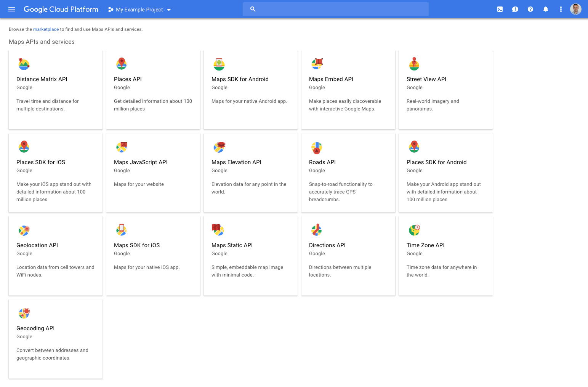Click 'Simple, embeddable map image' description
The height and width of the screenshot is (387, 588).
[247, 271]
